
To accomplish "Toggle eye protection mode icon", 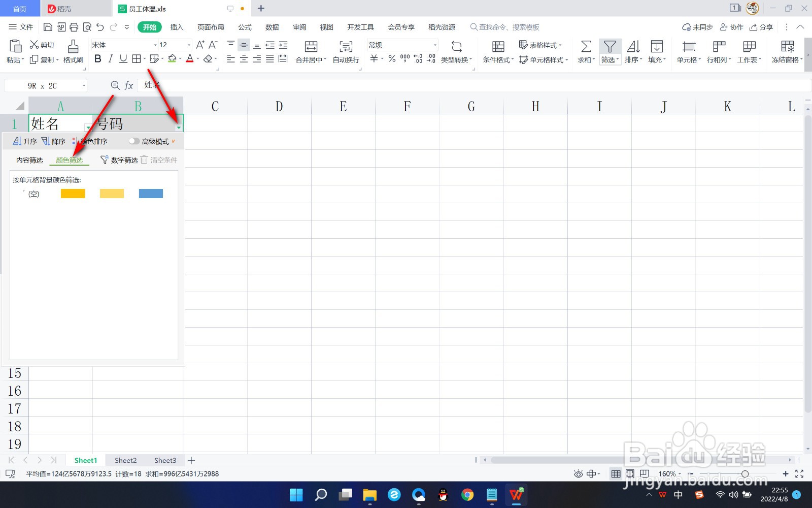I will point(578,473).
